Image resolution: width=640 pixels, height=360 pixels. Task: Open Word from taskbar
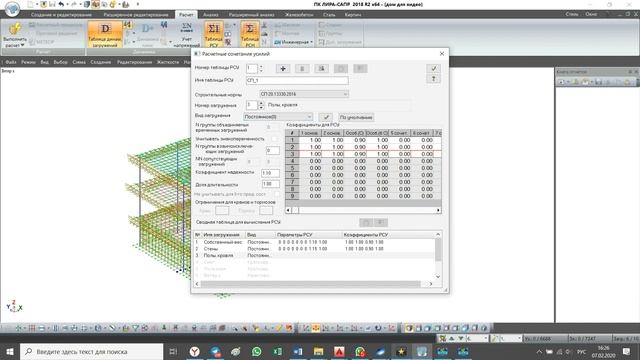tap(298, 351)
